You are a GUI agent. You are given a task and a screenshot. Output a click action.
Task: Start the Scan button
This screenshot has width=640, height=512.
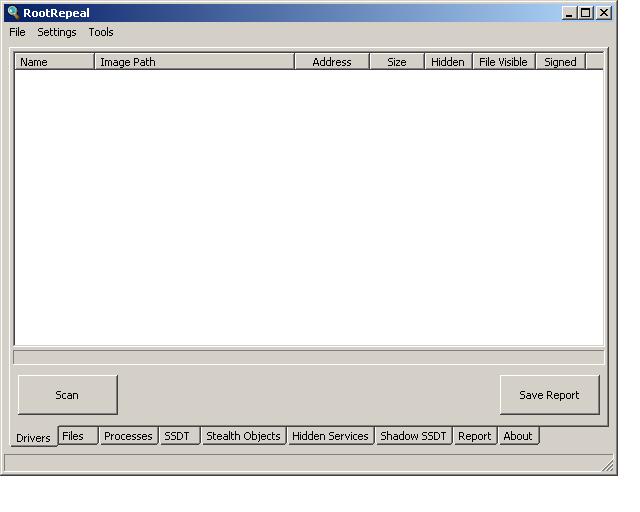pyautogui.click(x=68, y=395)
